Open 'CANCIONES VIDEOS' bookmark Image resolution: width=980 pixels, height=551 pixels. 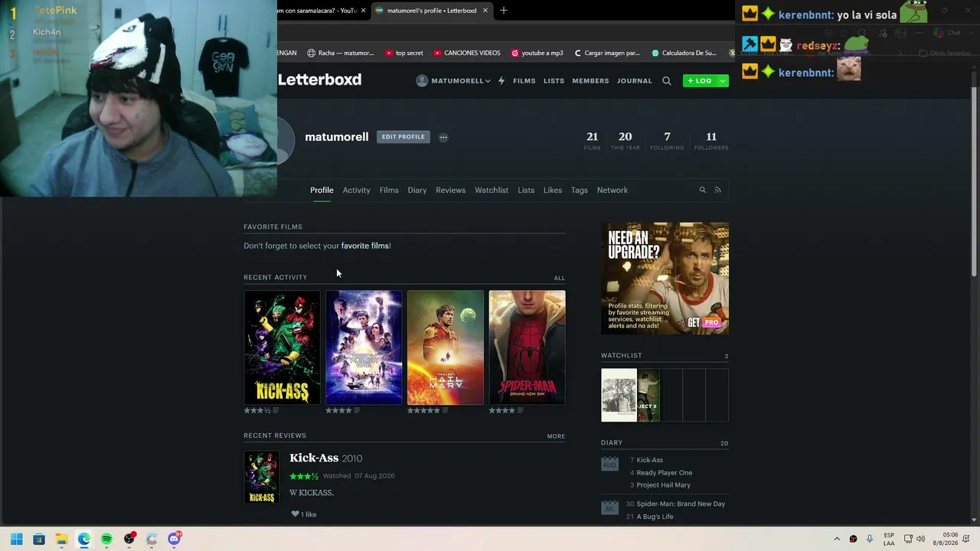pyautogui.click(x=466, y=53)
